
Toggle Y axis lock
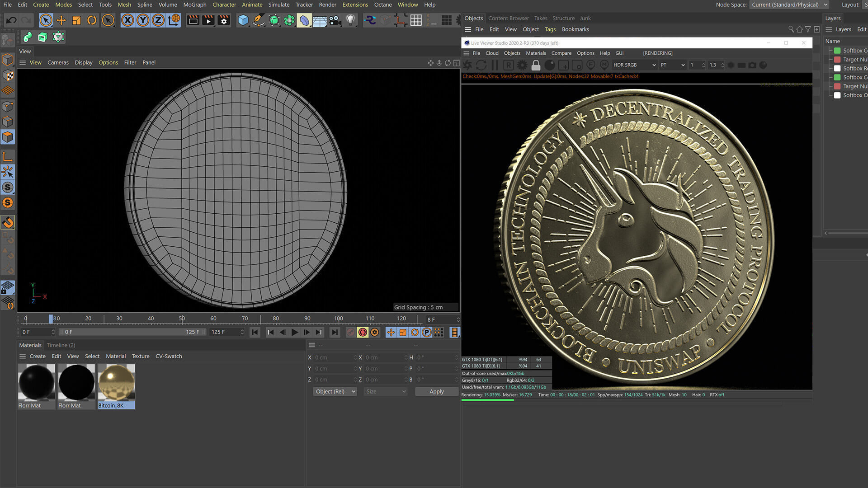click(x=143, y=20)
